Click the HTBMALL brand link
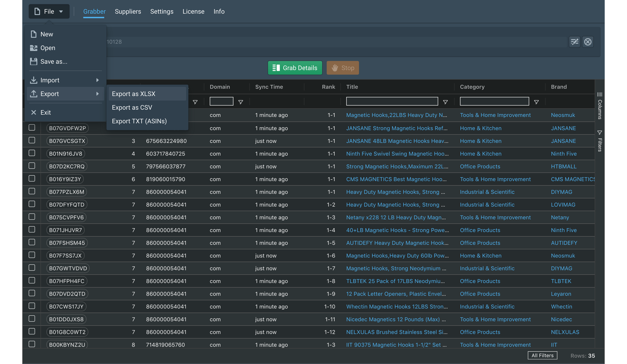This screenshot has width=627, height=364. tap(564, 167)
